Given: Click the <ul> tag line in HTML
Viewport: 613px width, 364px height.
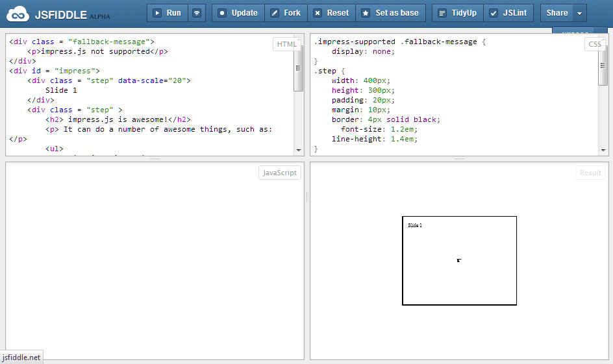Looking at the screenshot, I should (x=55, y=149).
